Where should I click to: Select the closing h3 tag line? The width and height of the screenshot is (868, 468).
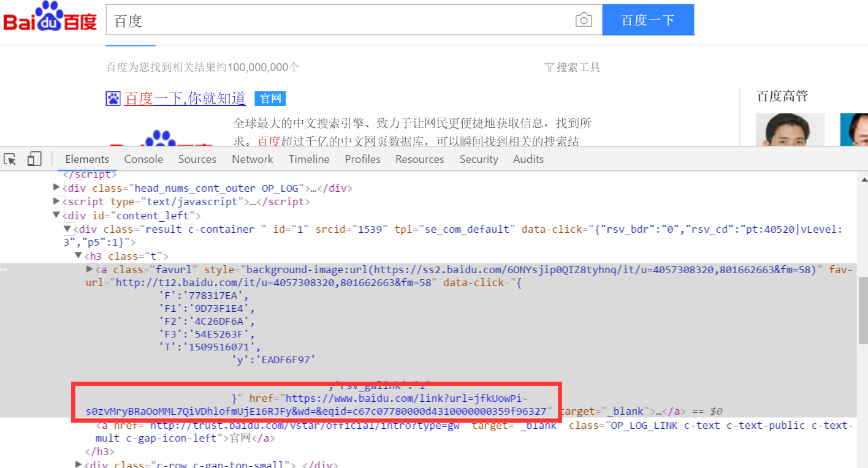(101, 451)
